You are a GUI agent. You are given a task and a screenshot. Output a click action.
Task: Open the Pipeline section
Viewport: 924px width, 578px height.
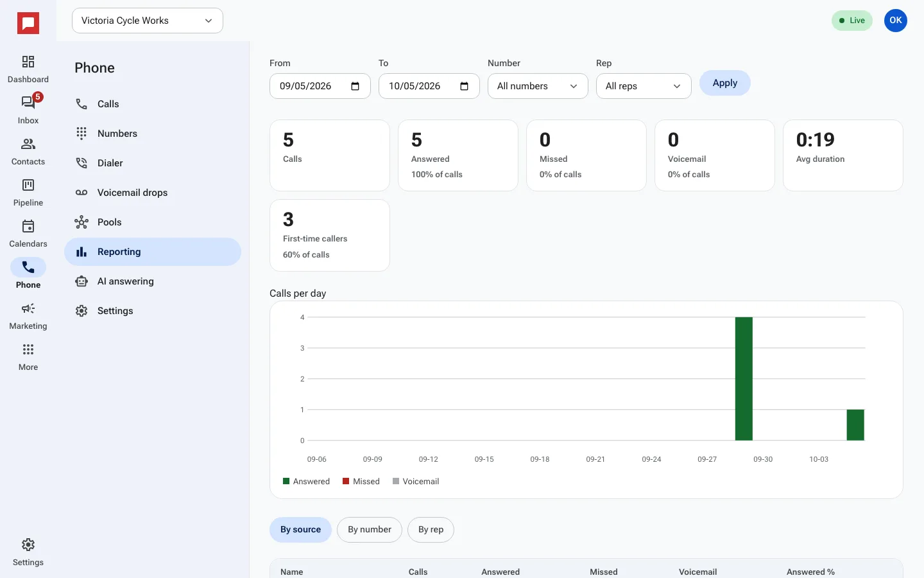tap(28, 193)
